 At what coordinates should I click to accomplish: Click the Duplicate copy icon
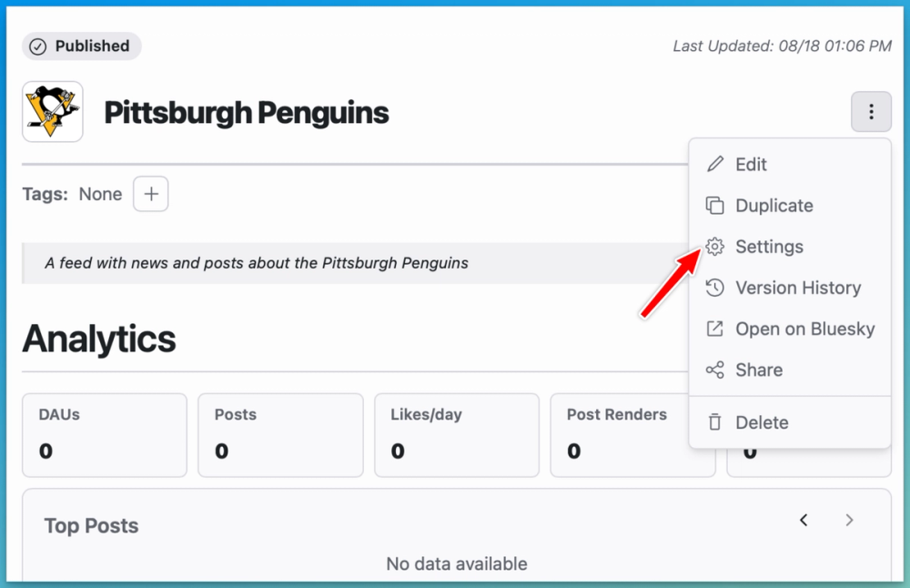tap(715, 206)
